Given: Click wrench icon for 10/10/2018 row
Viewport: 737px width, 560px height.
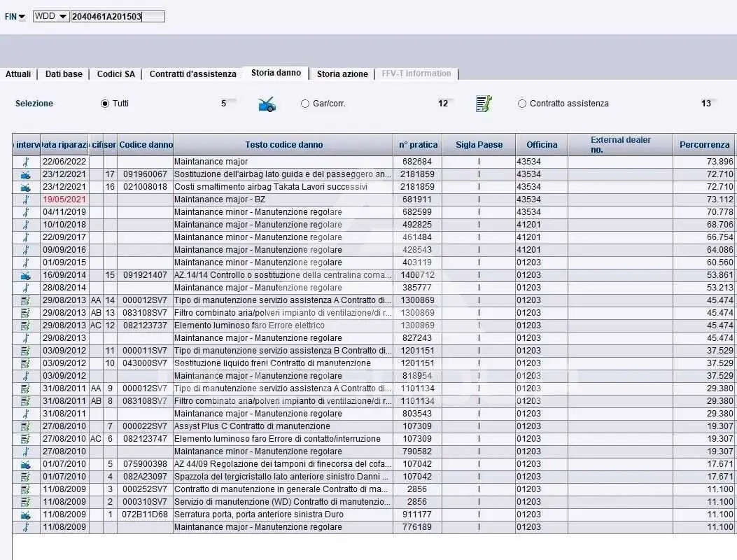Looking at the screenshot, I should [x=26, y=225].
